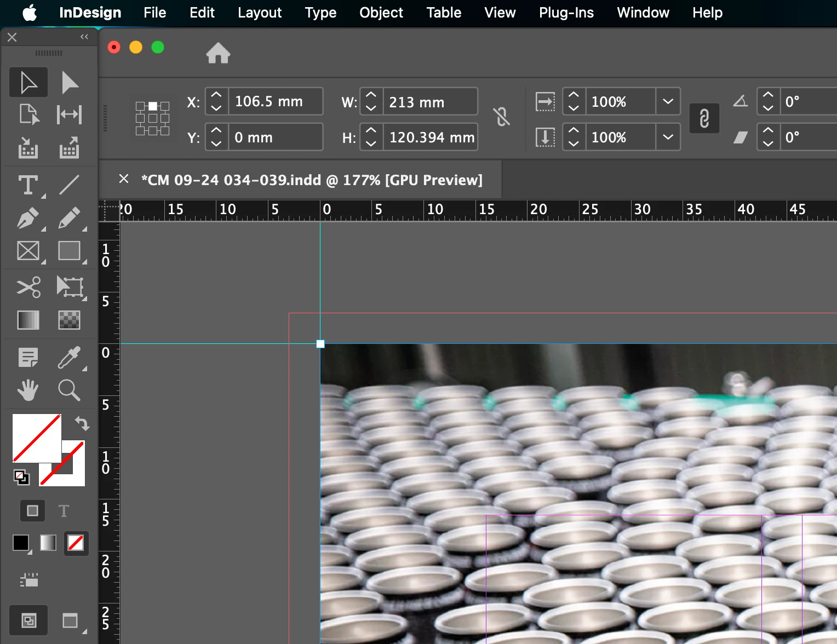Adjust the shear angle stepper

coord(768,137)
